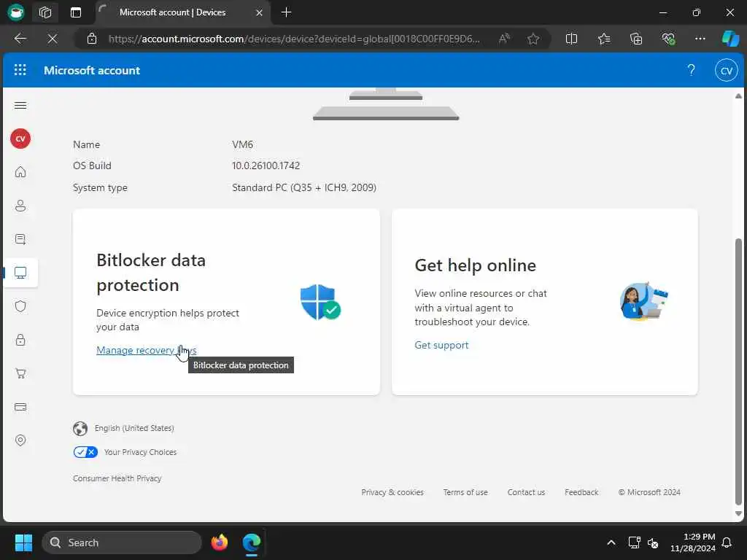747x560 pixels.
Task: Open Terms of use footer link
Action: point(465,492)
